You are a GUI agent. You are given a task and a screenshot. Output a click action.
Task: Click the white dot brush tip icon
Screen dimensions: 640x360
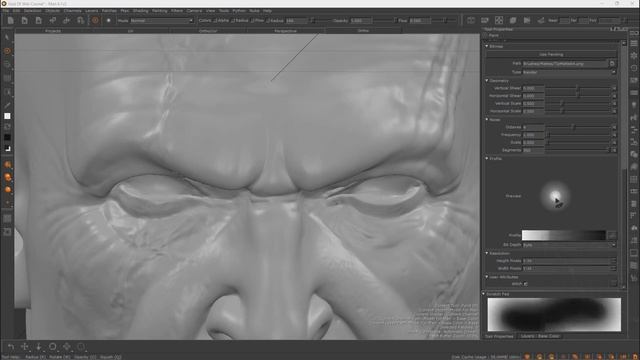pyautogui.click(x=109, y=20)
